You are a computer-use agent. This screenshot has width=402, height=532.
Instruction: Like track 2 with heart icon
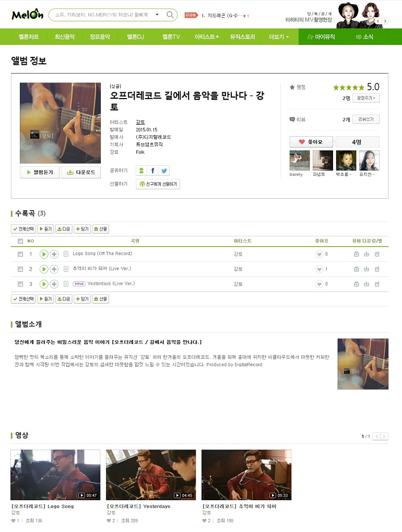coord(319,269)
